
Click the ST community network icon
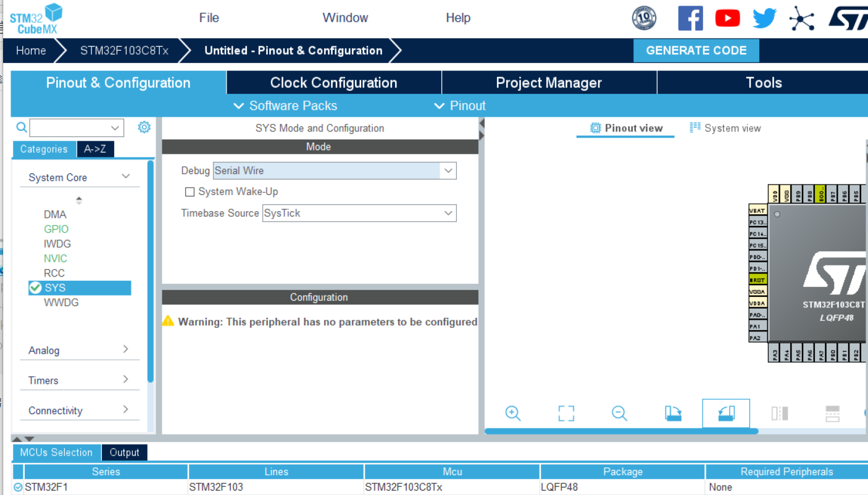(x=801, y=18)
